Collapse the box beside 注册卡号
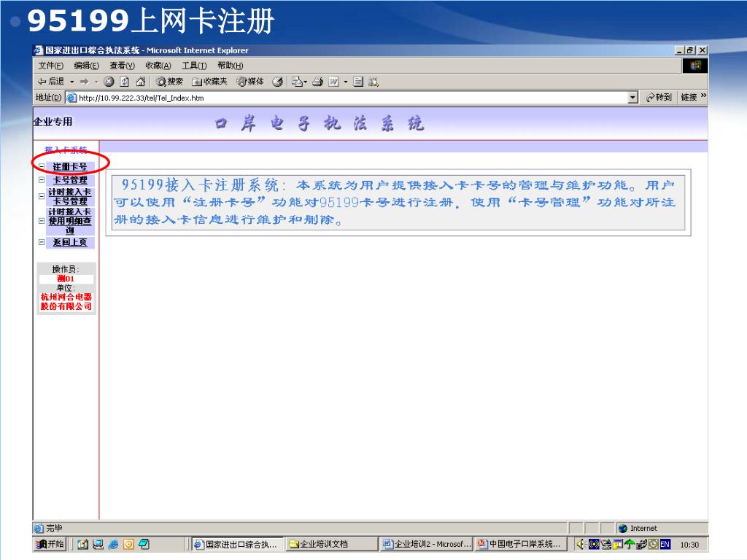 point(42,167)
